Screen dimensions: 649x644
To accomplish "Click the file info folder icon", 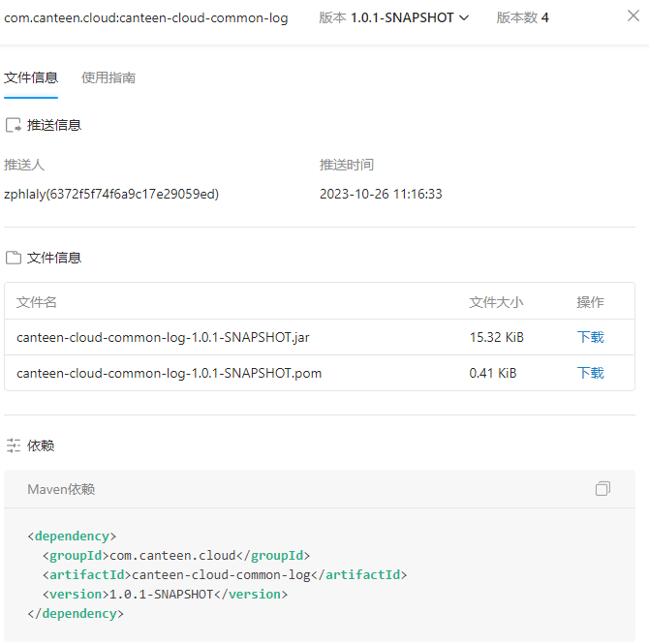I will click(x=14, y=258).
